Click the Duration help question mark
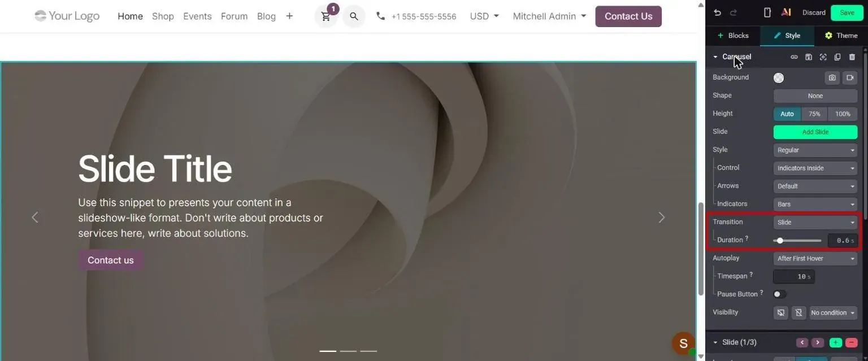Screen dimensions: 868x361 (x=747, y=239)
